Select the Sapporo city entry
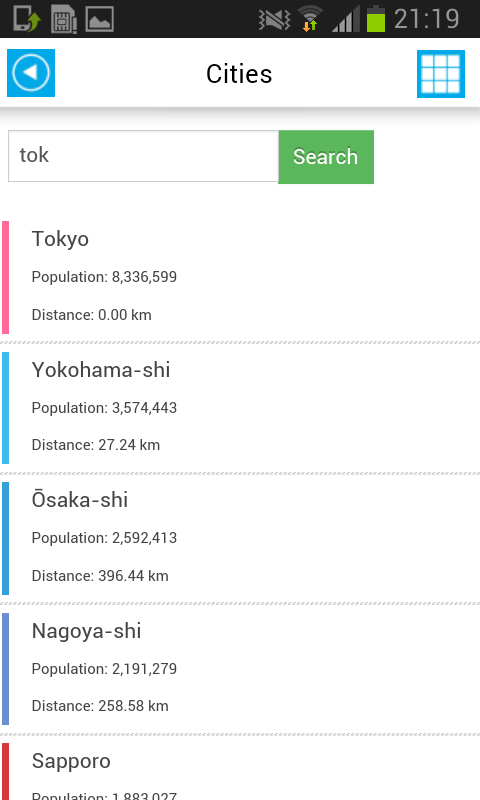The height and width of the screenshot is (800, 480). pyautogui.click(x=240, y=768)
